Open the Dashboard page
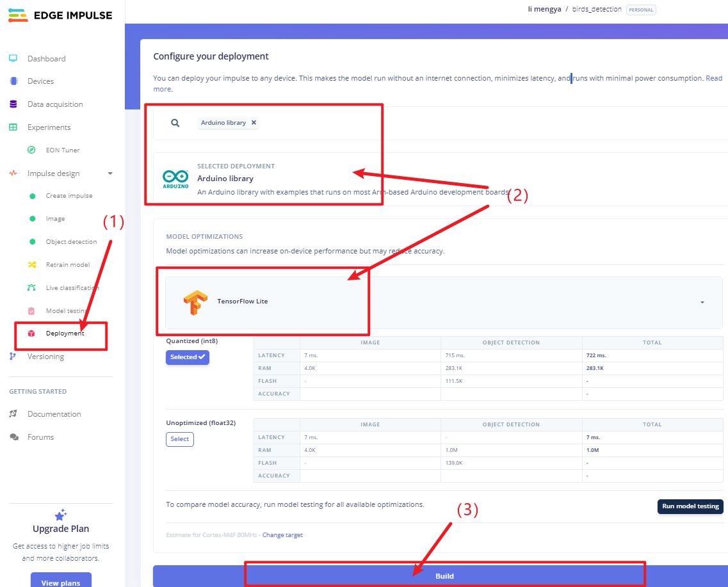728x587 pixels. pos(47,58)
